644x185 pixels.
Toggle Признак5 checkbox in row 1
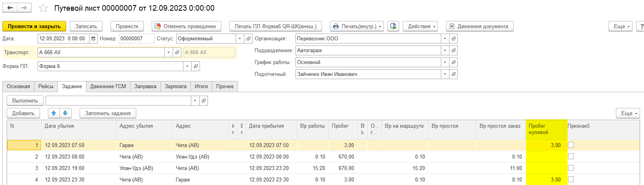pyautogui.click(x=571, y=145)
